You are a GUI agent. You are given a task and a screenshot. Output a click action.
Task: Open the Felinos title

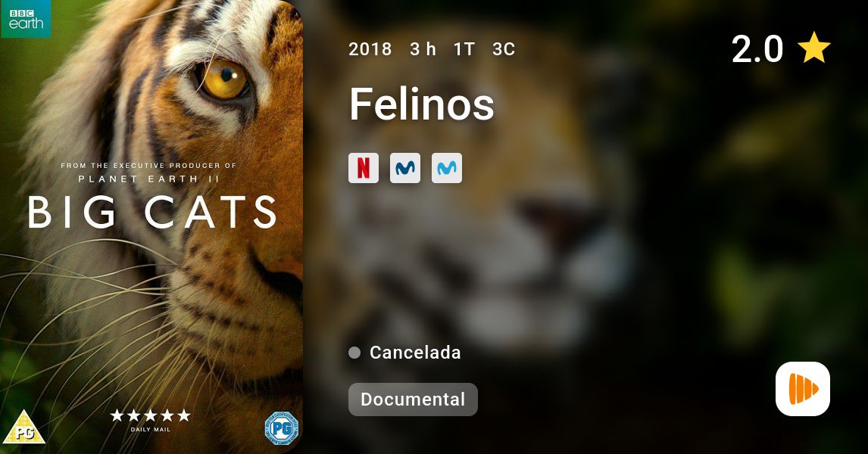click(422, 104)
